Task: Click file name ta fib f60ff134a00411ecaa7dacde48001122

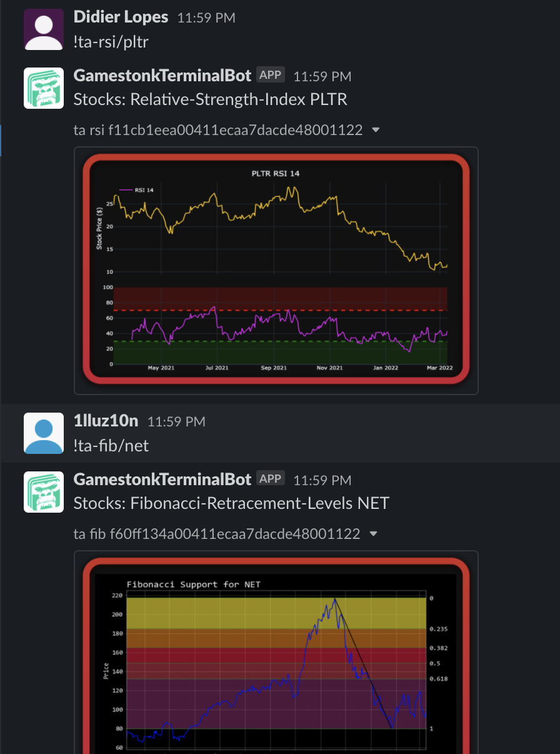Action: click(x=217, y=534)
